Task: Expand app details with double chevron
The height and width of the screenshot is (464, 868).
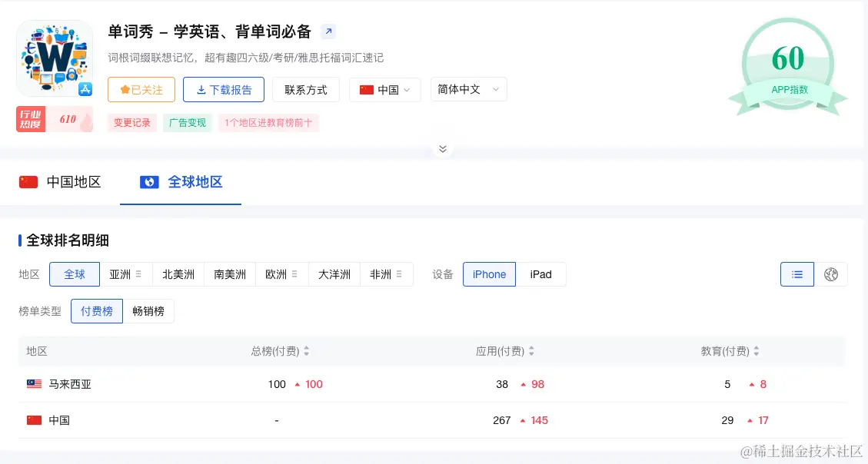Action: coord(442,149)
